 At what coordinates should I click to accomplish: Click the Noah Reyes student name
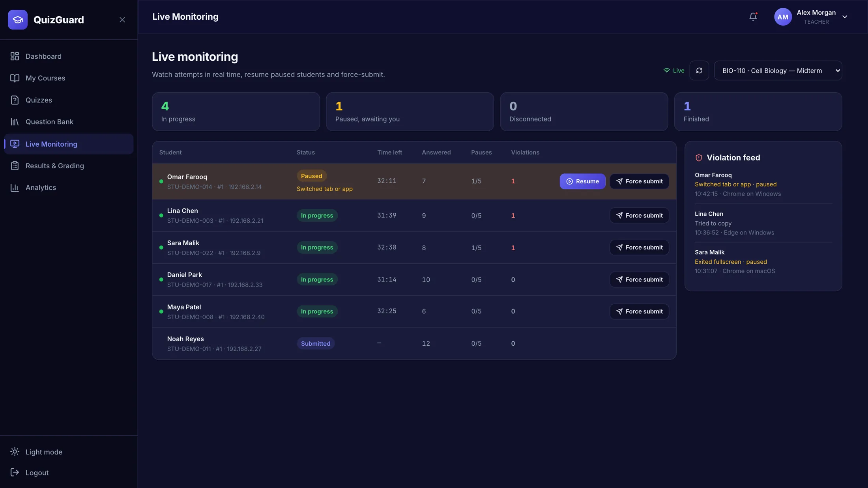[185, 339]
